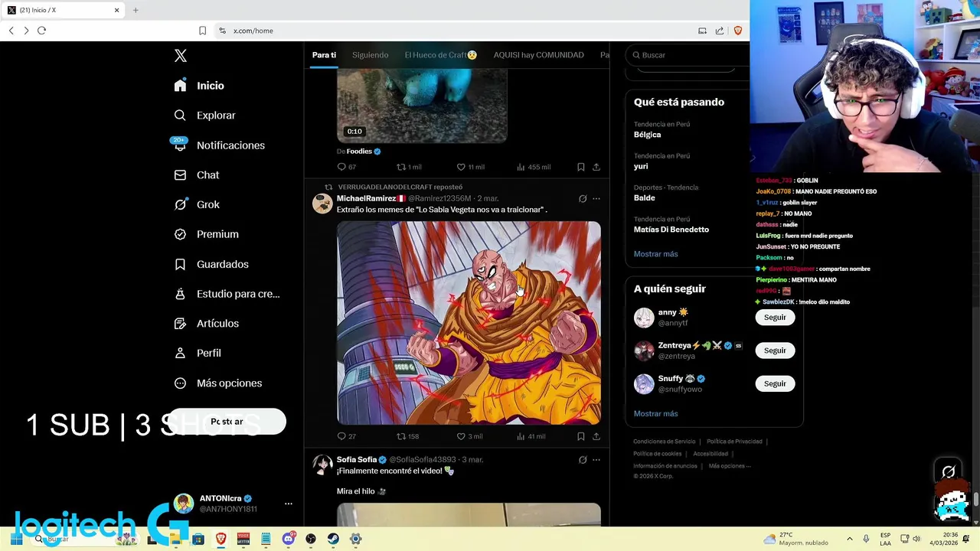The image size is (980, 551).
Task: Open Discord from the taskbar
Action: tap(289, 539)
